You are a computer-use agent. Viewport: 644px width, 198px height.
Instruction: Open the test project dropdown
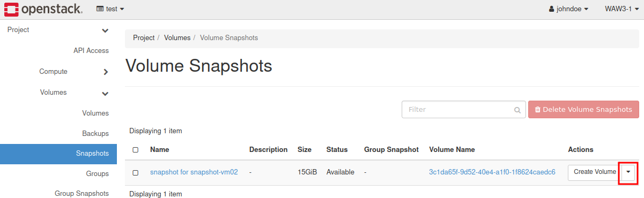(x=110, y=9)
